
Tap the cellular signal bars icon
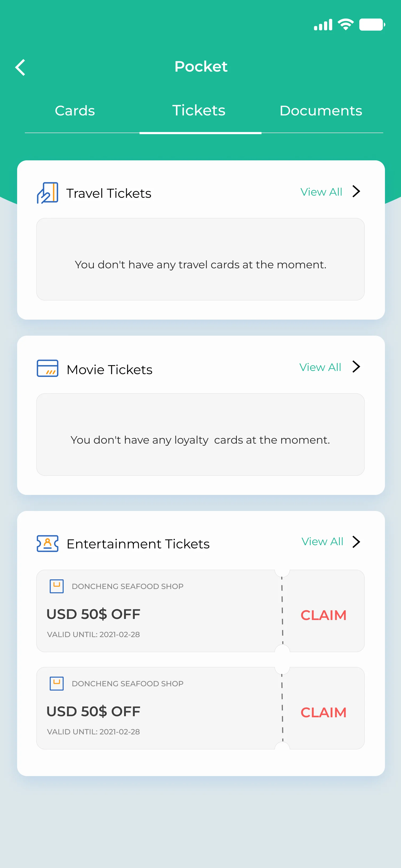(x=323, y=25)
